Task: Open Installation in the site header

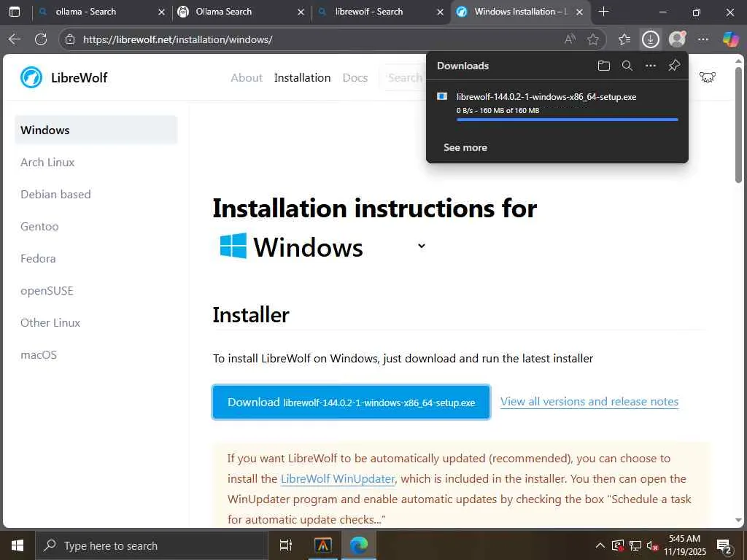Action: coord(302,77)
